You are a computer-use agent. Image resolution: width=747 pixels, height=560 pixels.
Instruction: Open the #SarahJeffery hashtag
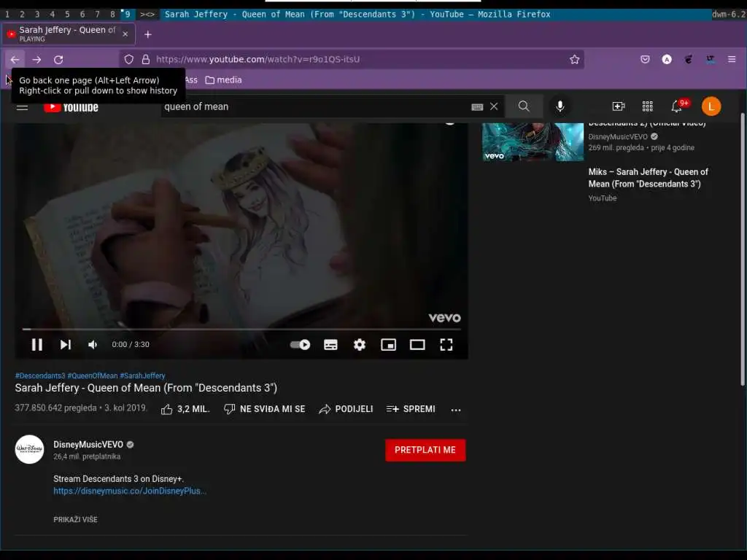(142, 376)
